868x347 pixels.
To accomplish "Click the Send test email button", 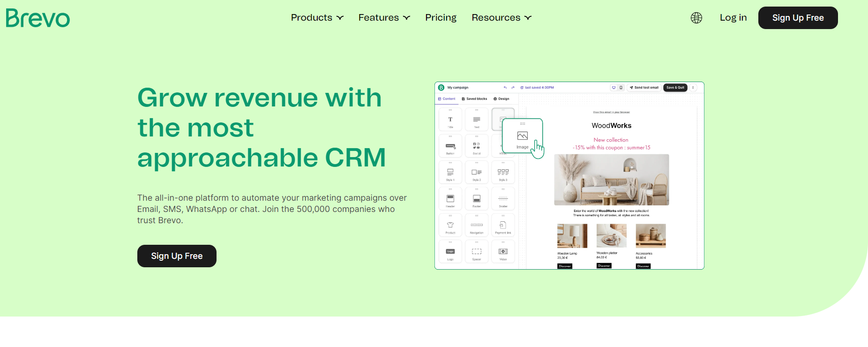I will [x=644, y=88].
